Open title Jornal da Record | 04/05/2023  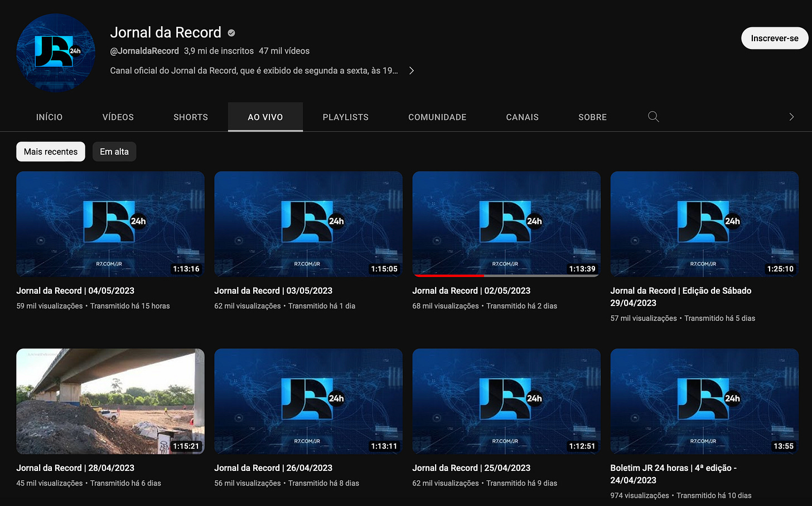click(x=75, y=291)
